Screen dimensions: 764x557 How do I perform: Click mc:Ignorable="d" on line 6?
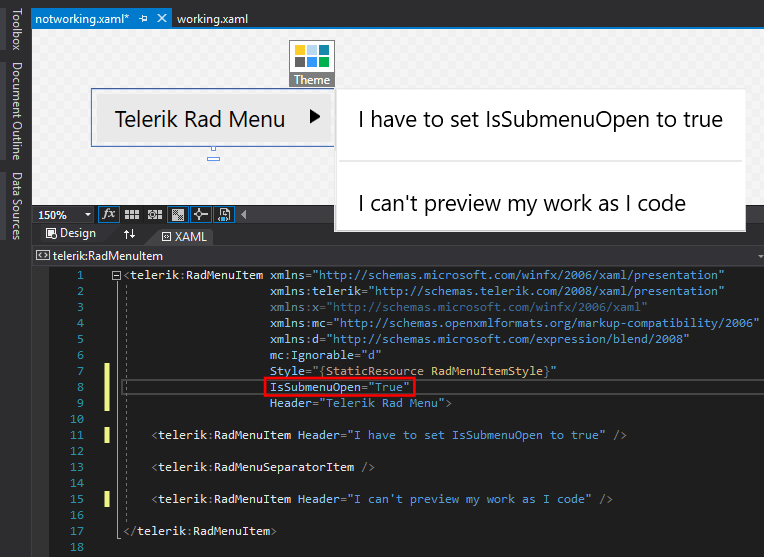pos(325,355)
